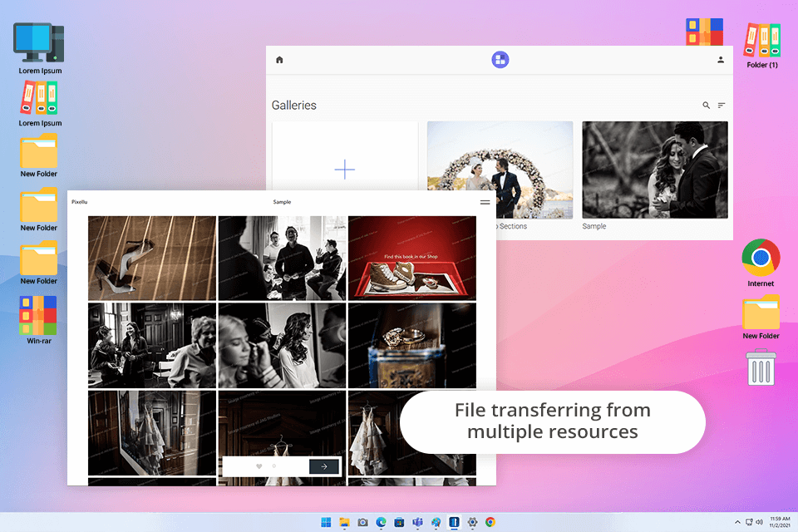
Task: Click the purple grid logo in Galleries header
Action: [500, 60]
